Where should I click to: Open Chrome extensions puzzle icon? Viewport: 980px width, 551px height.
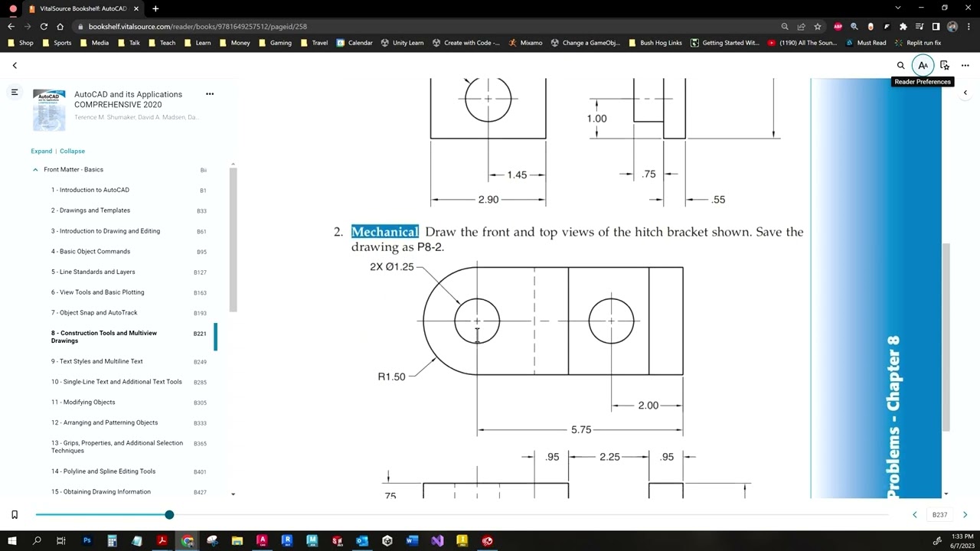coord(903,26)
